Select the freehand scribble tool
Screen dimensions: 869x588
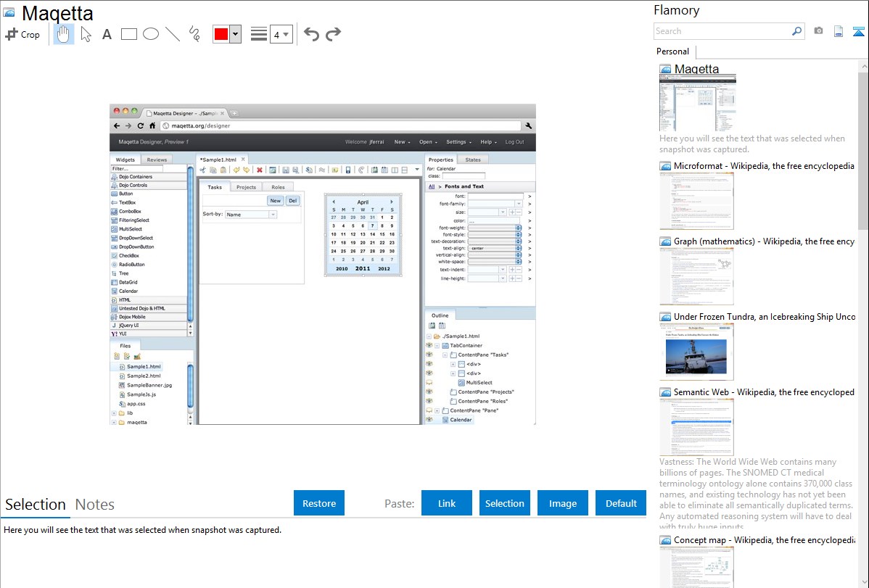click(x=194, y=34)
